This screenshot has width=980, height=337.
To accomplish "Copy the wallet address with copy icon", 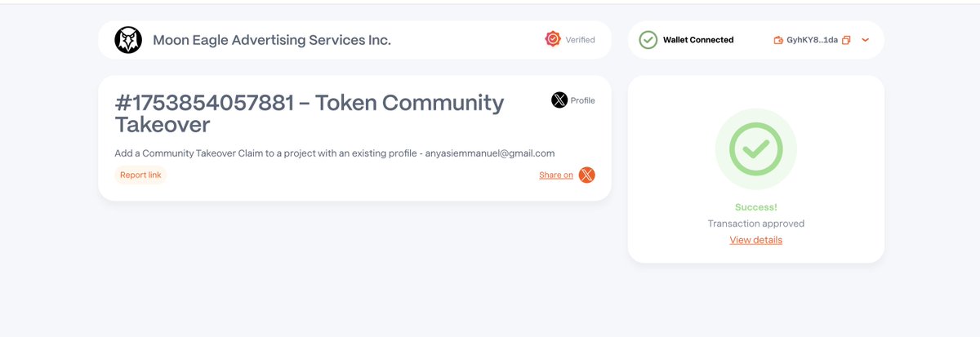I will point(847,40).
